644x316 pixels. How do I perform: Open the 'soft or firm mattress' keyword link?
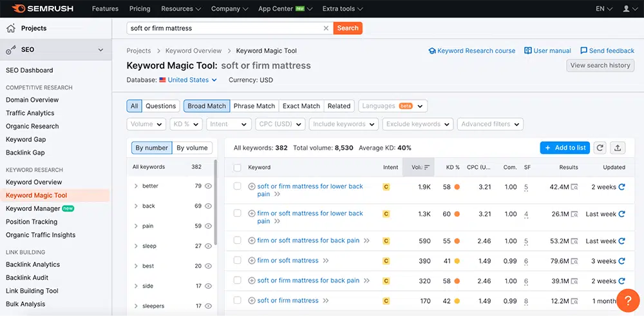(x=288, y=301)
